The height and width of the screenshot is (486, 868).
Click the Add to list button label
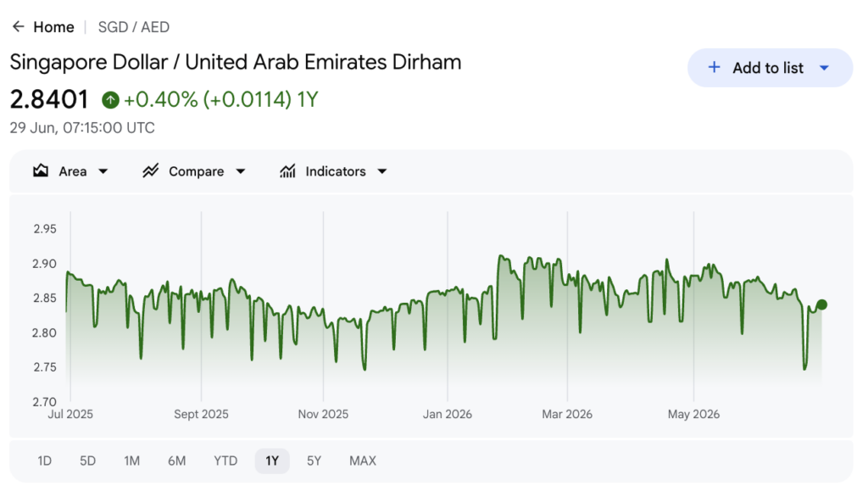(x=768, y=68)
